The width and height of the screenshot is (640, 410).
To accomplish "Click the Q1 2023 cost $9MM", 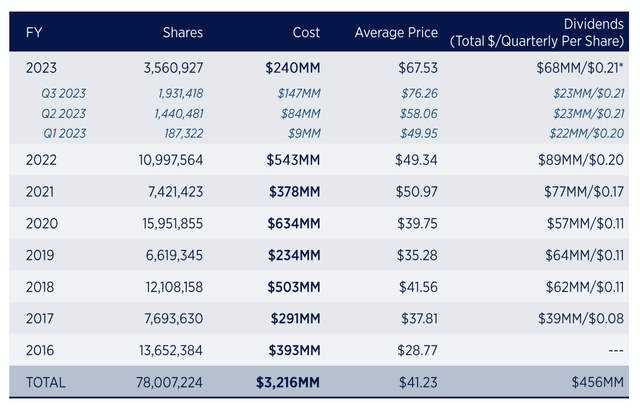I will [x=304, y=133].
